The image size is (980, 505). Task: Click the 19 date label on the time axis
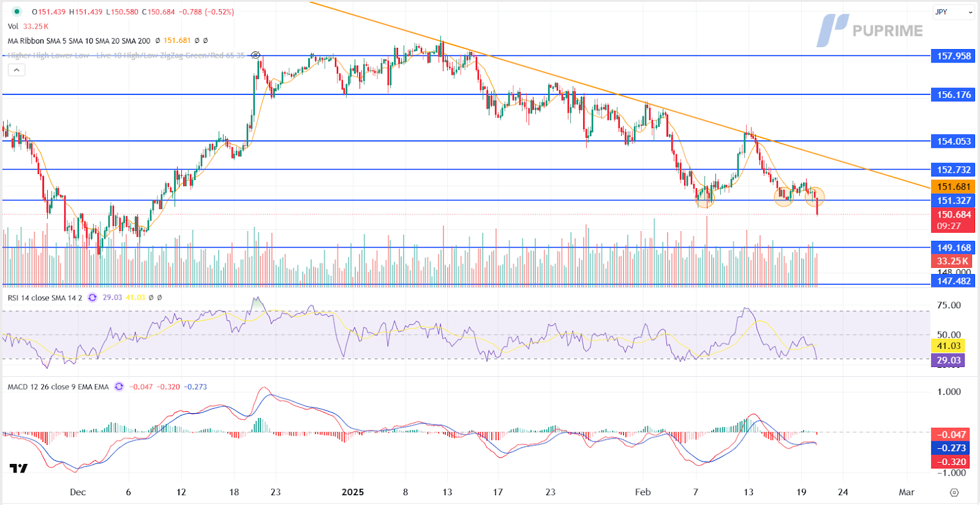(801, 492)
